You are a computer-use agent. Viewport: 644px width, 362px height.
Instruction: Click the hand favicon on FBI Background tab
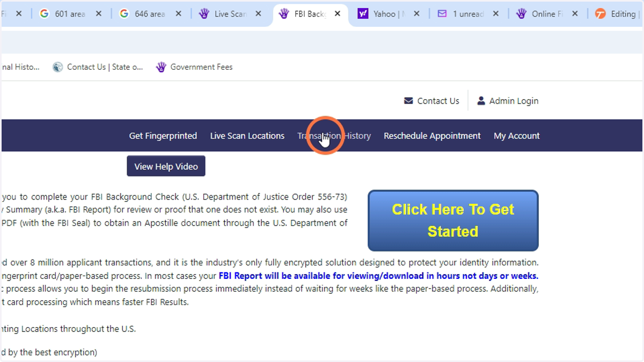point(283,14)
